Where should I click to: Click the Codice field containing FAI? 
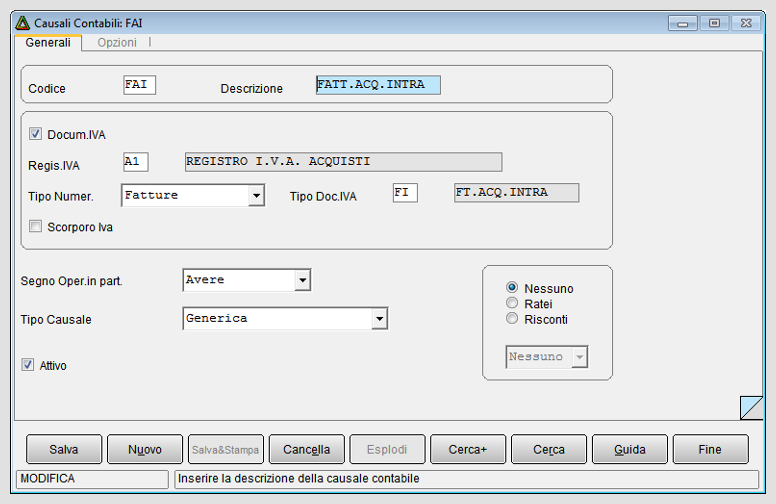coord(140,85)
